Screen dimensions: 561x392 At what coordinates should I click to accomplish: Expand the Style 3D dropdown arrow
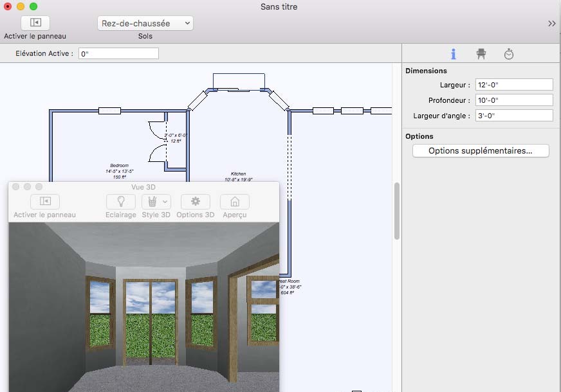tap(165, 202)
